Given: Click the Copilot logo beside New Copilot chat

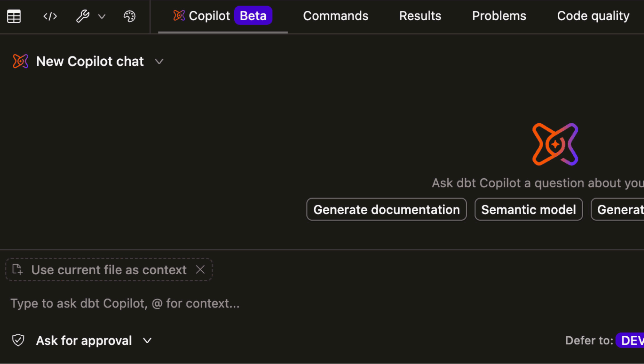Looking at the screenshot, I should (20, 61).
